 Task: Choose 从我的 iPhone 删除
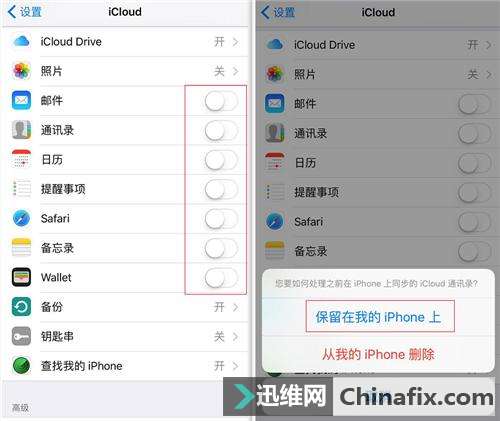[378, 354]
